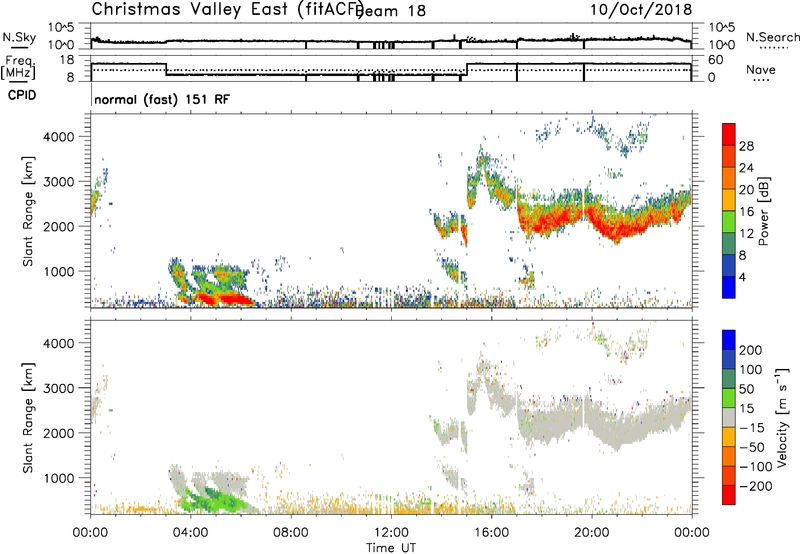Click the 'Nave' legend label
Image resolution: width=800 pixels, height=554 pixels.
[x=760, y=69]
